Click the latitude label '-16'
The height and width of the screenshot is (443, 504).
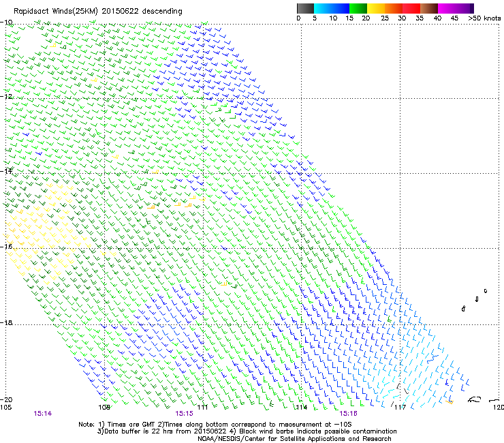coord(7,247)
